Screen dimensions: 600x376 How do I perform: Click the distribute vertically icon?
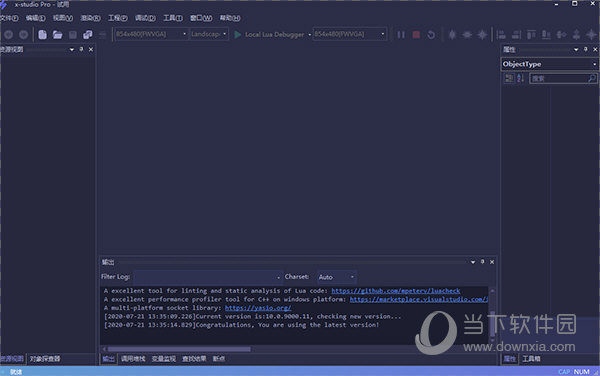[576, 35]
